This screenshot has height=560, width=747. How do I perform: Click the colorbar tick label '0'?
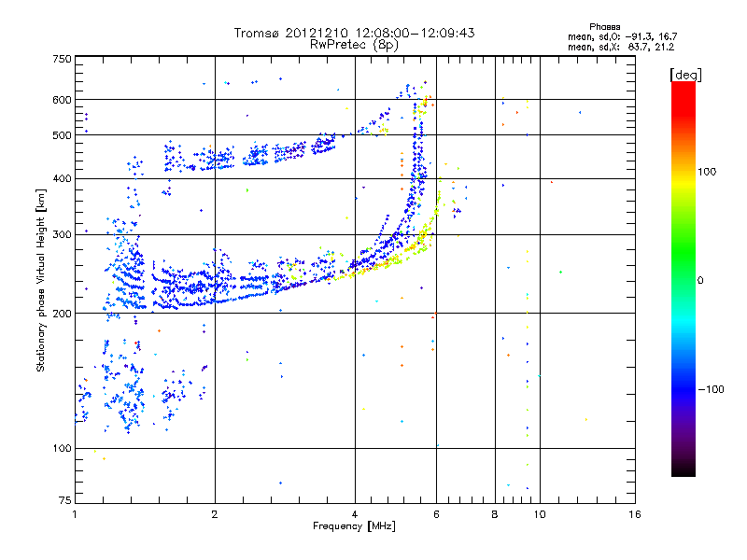[700, 280]
